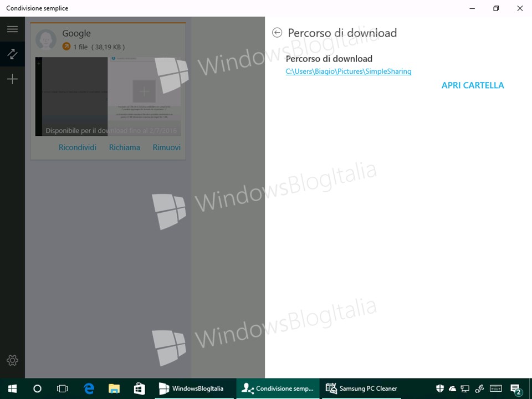Select the Google card title text

[x=76, y=33]
